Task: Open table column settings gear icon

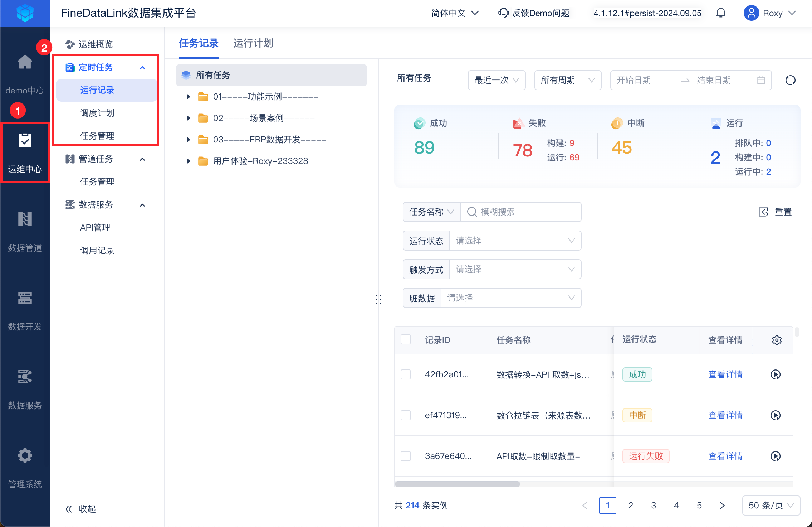Action: tap(777, 340)
